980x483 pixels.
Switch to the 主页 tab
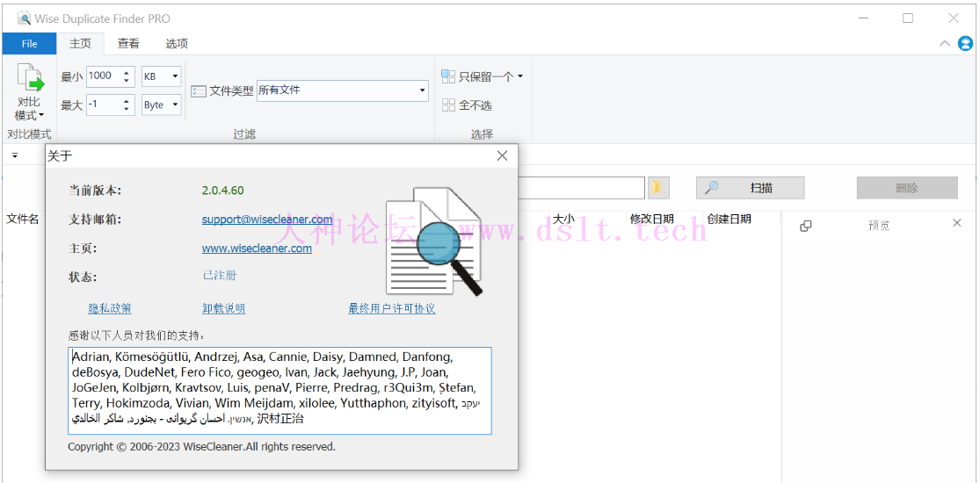[x=80, y=43]
